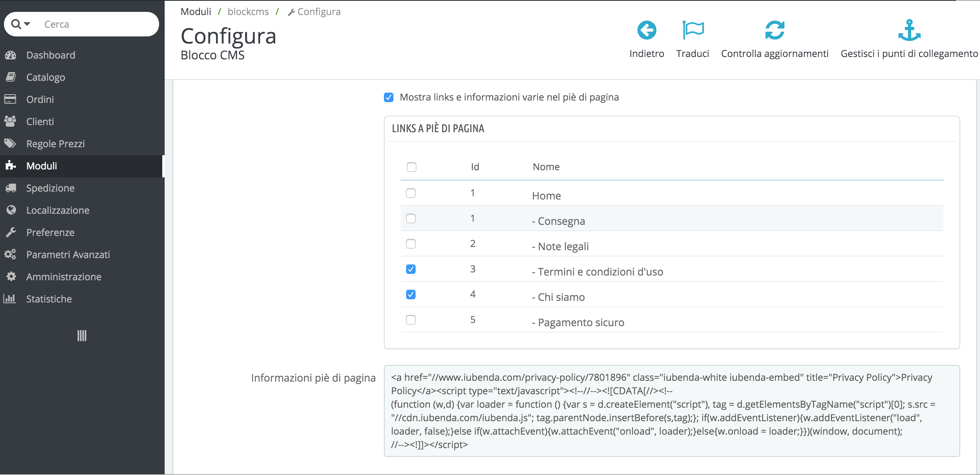Collapse the sidebar using the handle
The height and width of the screenshot is (475, 980).
tap(82, 336)
